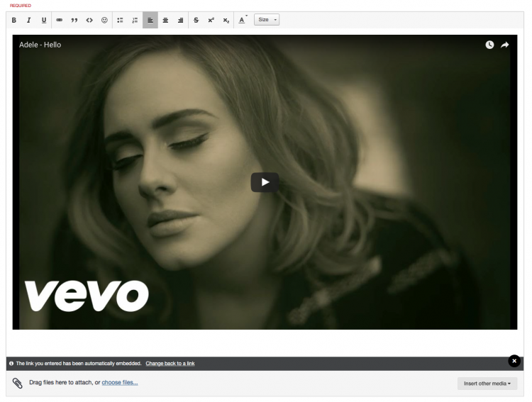
Task: Click the choose files link
Action: point(120,382)
